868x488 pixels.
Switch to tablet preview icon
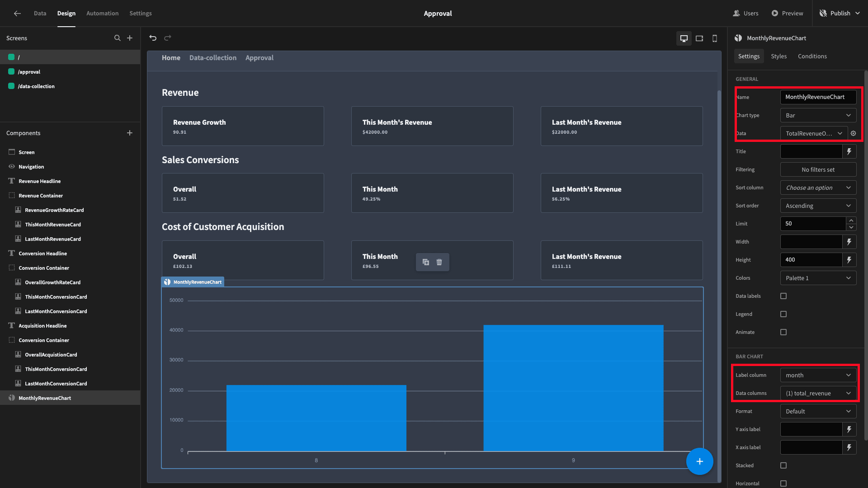(x=699, y=38)
